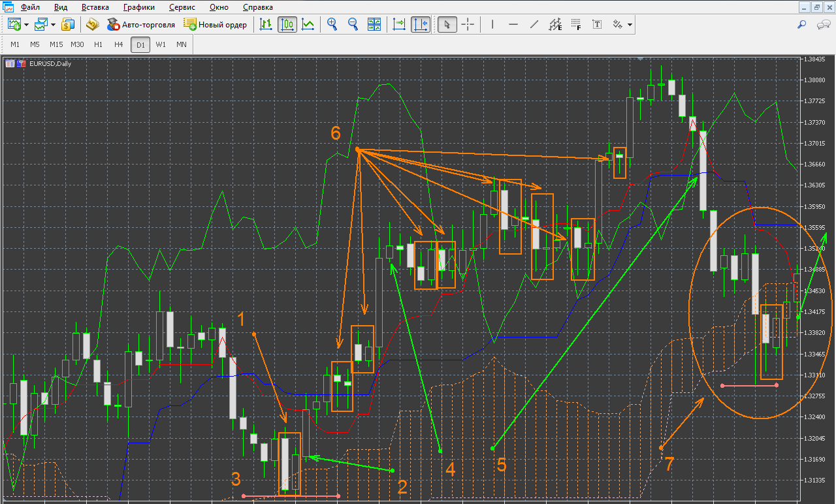Select the vertical line drawing tool
Image resolution: width=836 pixels, height=504 pixels.
[x=492, y=25]
